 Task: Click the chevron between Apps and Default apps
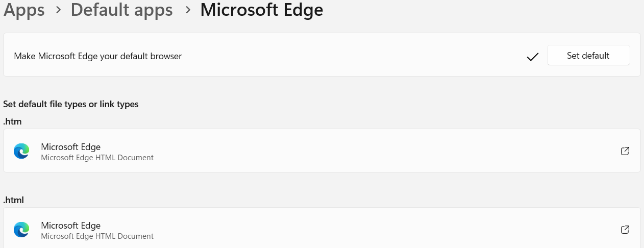[x=58, y=10]
